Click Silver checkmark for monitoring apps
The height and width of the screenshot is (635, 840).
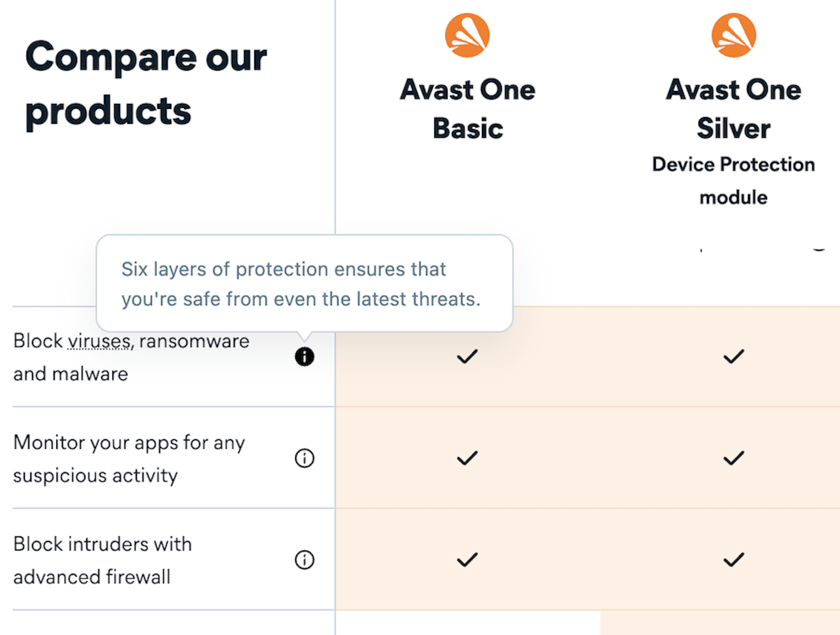pos(734,458)
